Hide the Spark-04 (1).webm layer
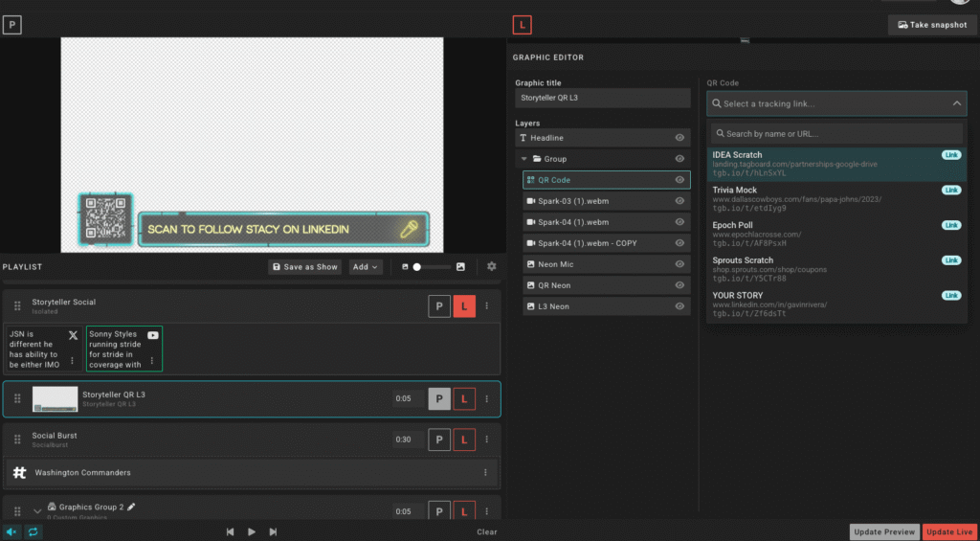 pos(679,222)
